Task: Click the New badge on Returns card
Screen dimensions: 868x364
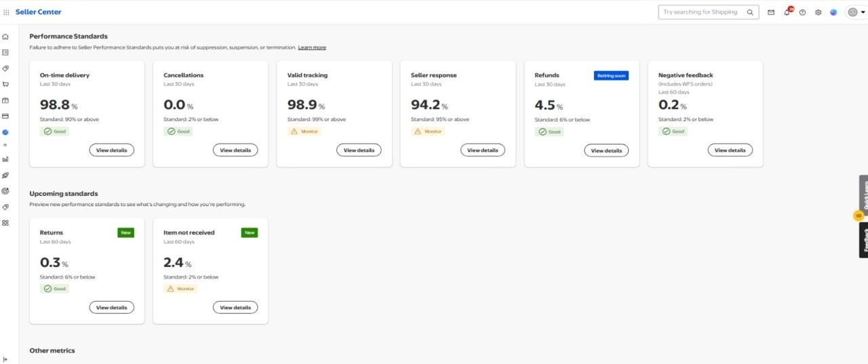Action: tap(126, 232)
